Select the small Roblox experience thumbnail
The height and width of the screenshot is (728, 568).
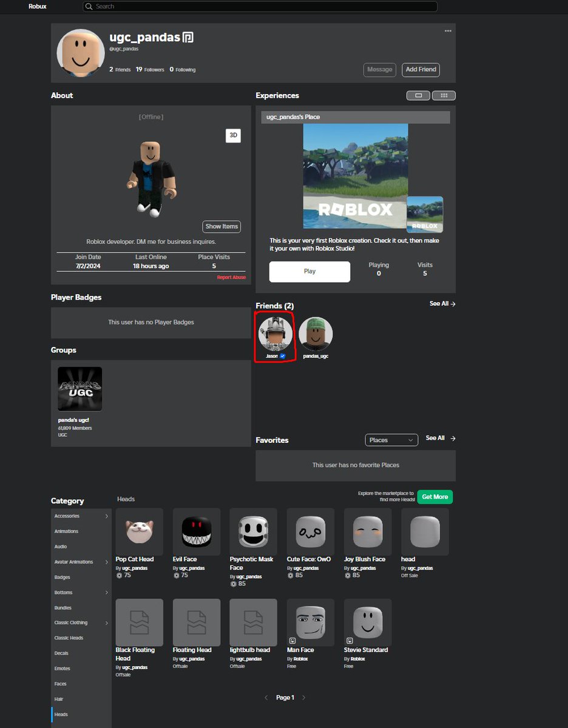coord(425,214)
